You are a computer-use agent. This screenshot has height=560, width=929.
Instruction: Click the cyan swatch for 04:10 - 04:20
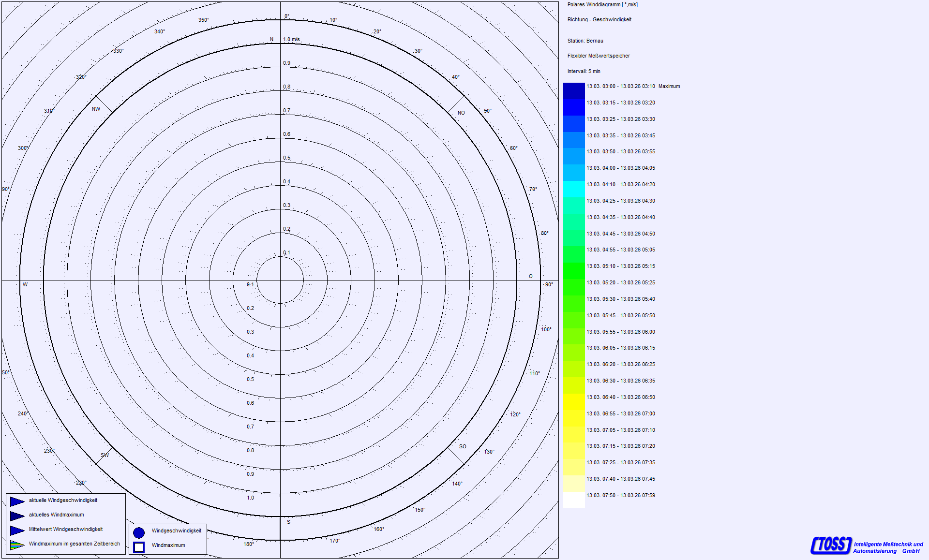pos(574,189)
